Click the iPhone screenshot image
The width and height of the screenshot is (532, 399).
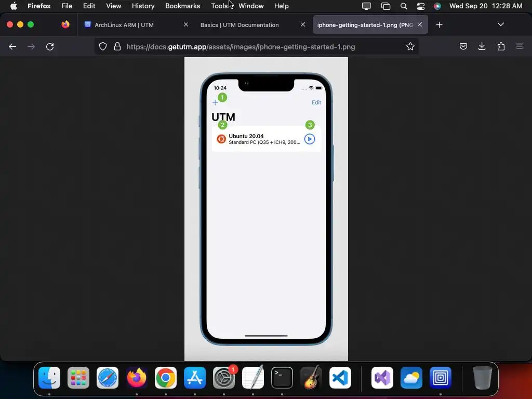[266, 209]
